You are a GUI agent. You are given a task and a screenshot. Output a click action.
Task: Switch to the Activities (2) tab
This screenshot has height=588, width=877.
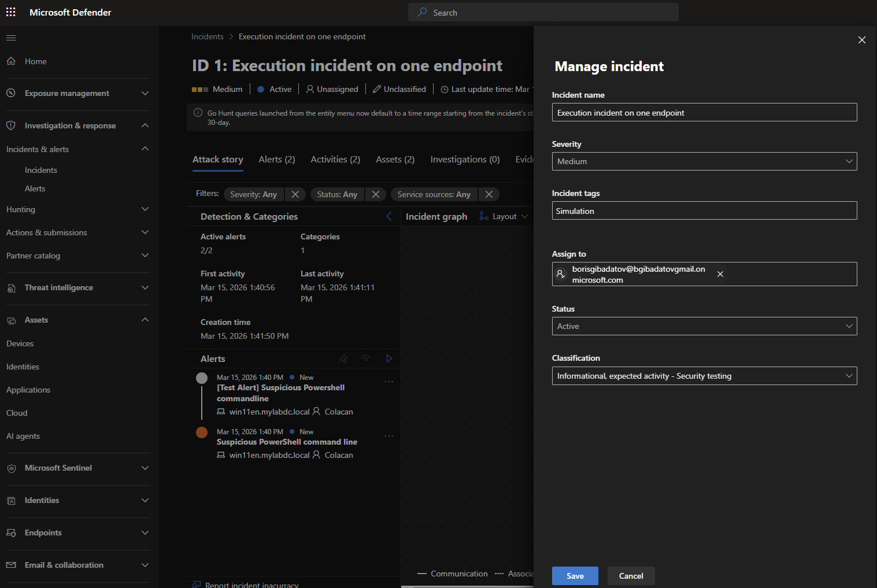click(x=335, y=160)
